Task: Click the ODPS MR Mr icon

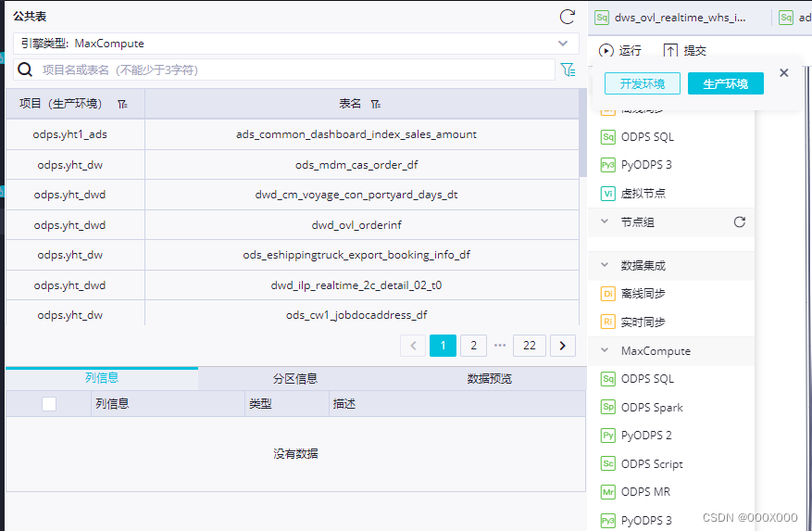Action: 608,491
